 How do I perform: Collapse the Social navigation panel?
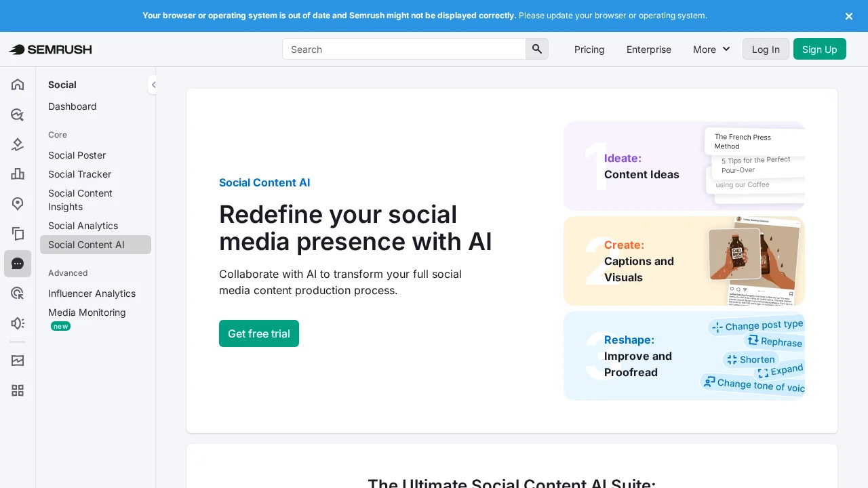point(153,85)
